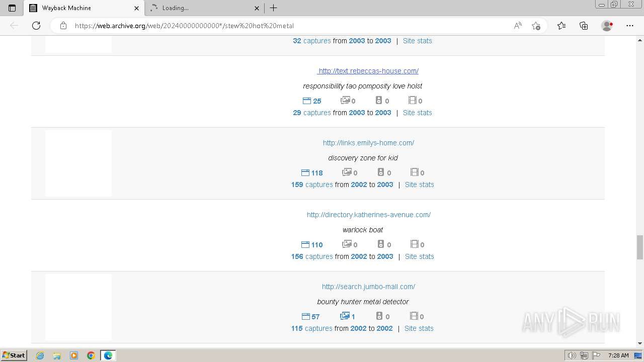Open 29 captures for rebeccas-house
This screenshot has height=362, width=644.
[312, 113]
